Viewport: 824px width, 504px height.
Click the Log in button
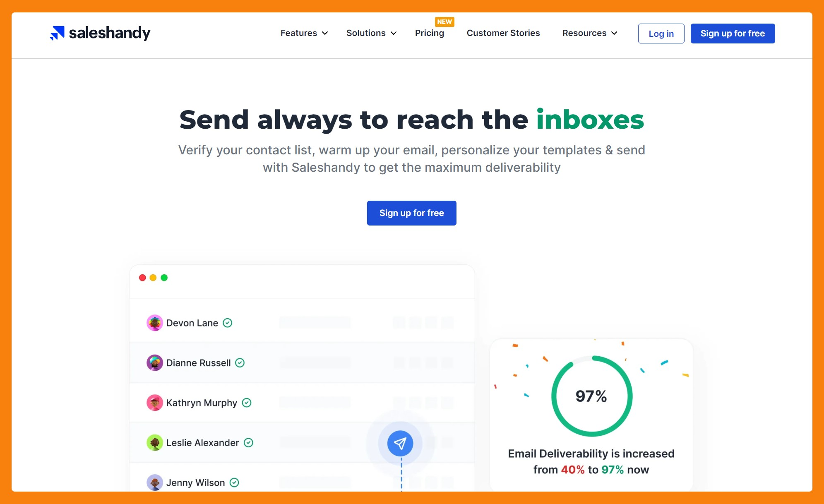[x=661, y=33]
